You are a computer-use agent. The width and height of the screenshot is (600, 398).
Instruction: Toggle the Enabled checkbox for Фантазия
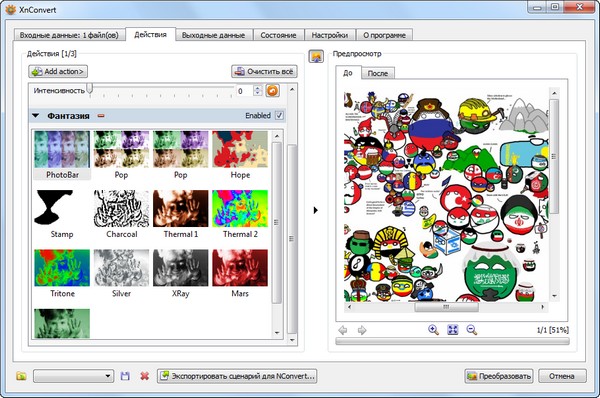279,116
